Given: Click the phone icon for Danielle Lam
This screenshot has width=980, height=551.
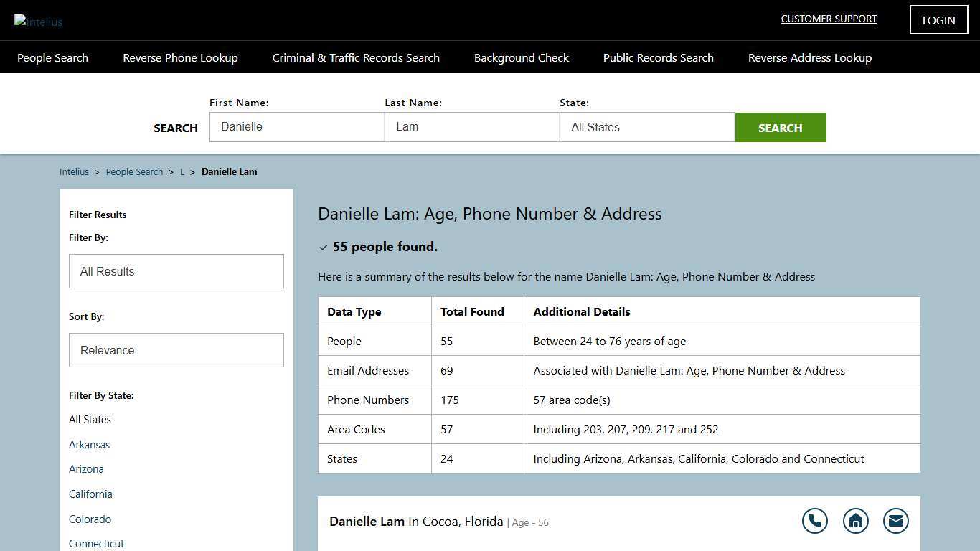Looking at the screenshot, I should 815,521.
